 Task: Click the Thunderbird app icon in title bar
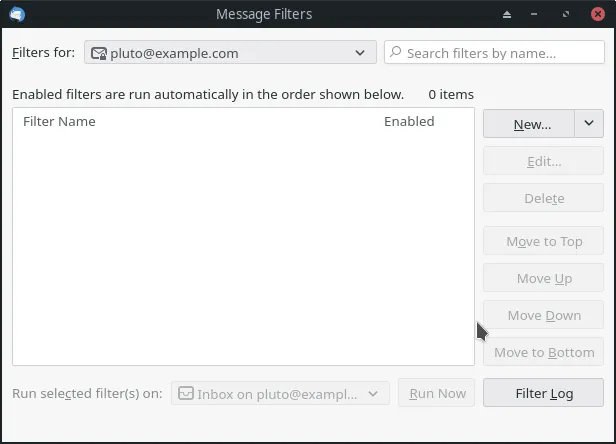[x=16, y=14]
